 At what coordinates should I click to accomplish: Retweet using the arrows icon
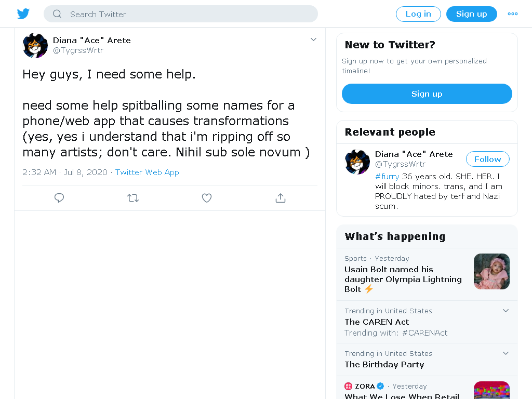coord(133,198)
